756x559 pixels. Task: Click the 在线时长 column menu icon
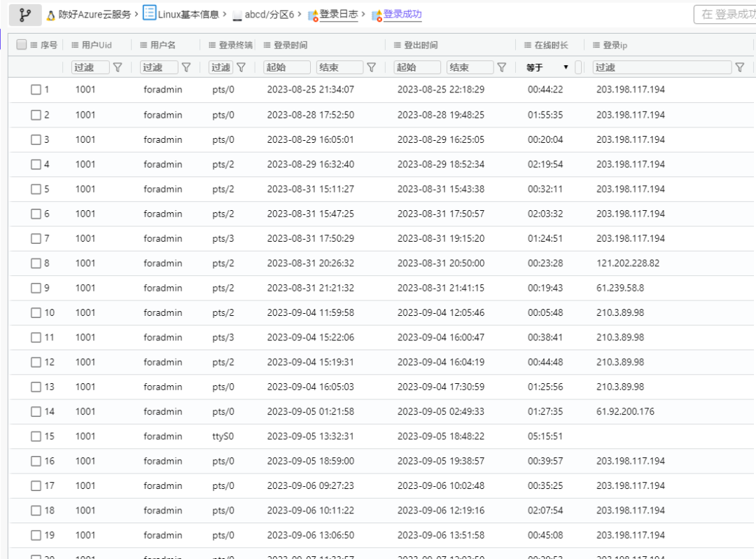(x=528, y=45)
